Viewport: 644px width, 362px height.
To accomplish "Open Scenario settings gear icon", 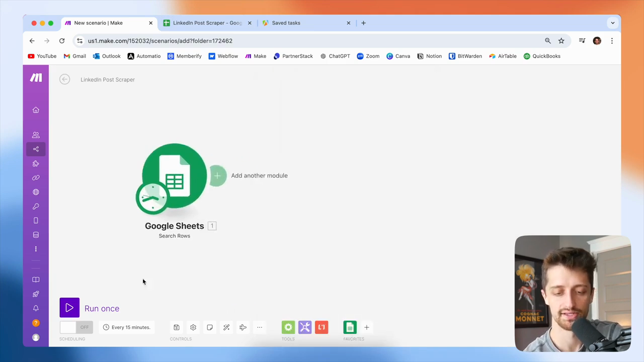I will tap(193, 327).
